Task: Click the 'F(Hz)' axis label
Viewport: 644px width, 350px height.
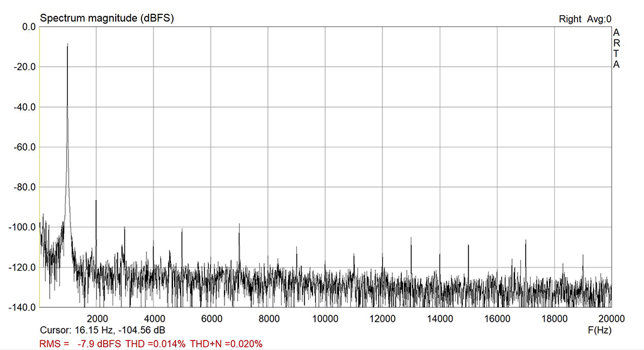Action: (599, 330)
